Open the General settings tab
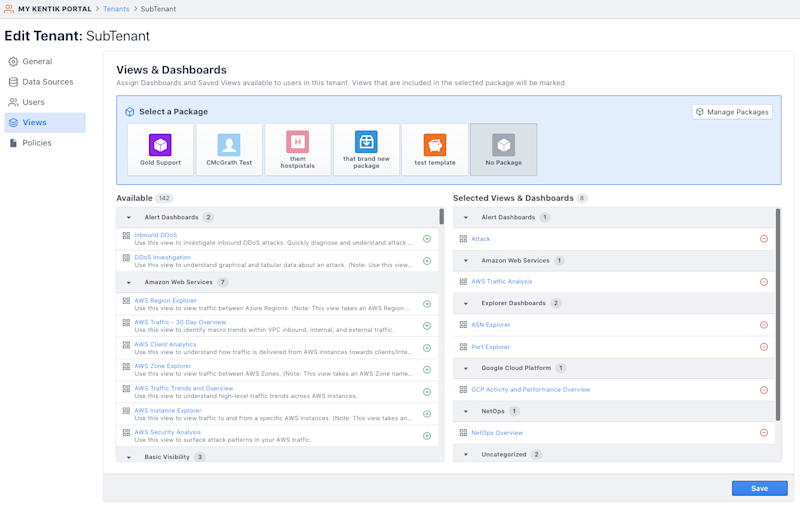Screen dimensions: 800x508 (45, 62)
